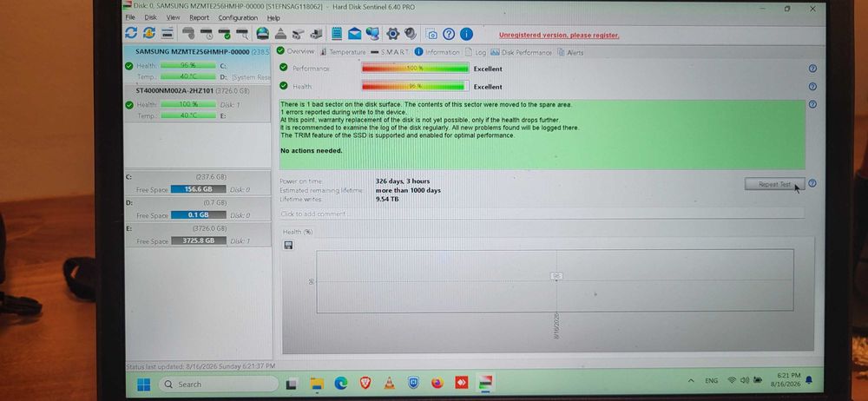Viewport: 868px width, 401px height.
Task: Open File Explorer from the taskbar
Action: pyautogui.click(x=317, y=384)
